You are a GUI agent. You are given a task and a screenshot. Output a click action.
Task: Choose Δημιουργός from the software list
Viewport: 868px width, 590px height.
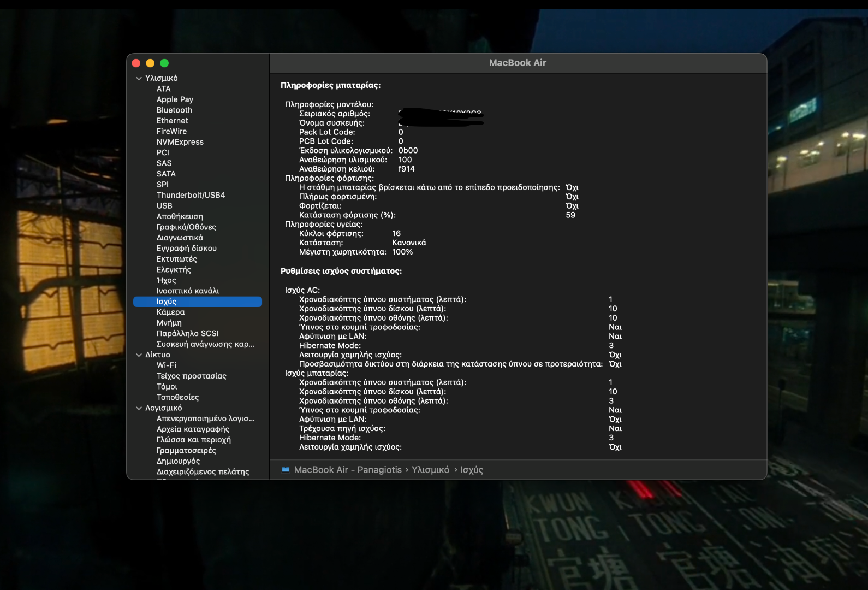pos(178,462)
